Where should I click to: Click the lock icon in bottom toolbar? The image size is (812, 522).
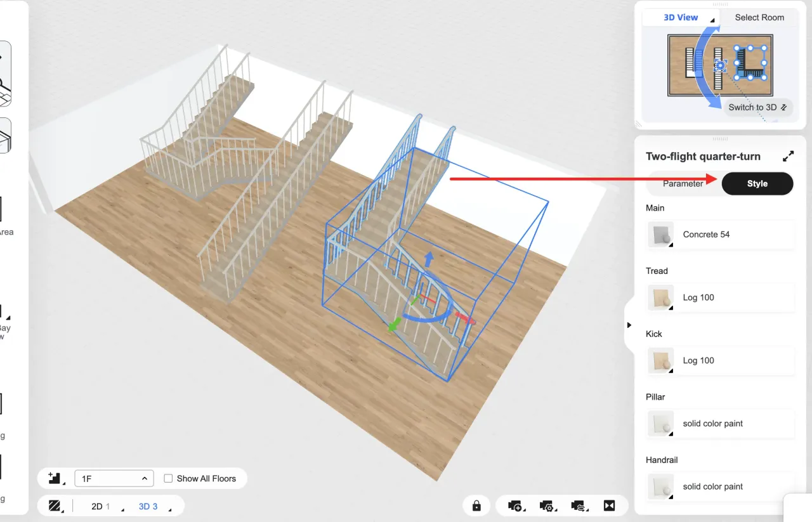point(476,506)
